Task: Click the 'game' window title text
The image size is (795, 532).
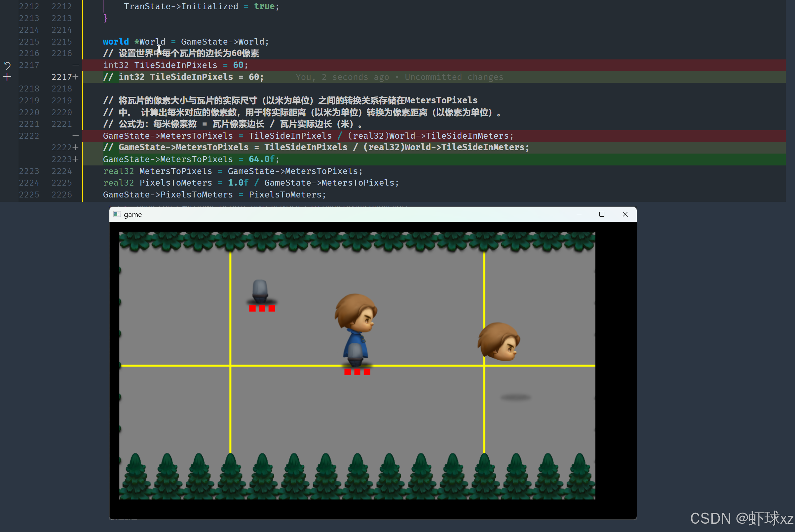Action: (x=133, y=214)
